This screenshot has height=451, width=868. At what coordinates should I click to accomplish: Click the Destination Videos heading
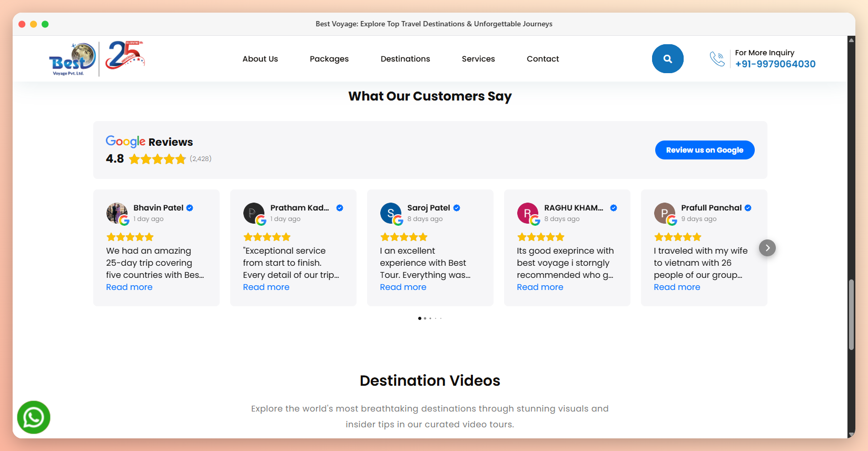(430, 380)
